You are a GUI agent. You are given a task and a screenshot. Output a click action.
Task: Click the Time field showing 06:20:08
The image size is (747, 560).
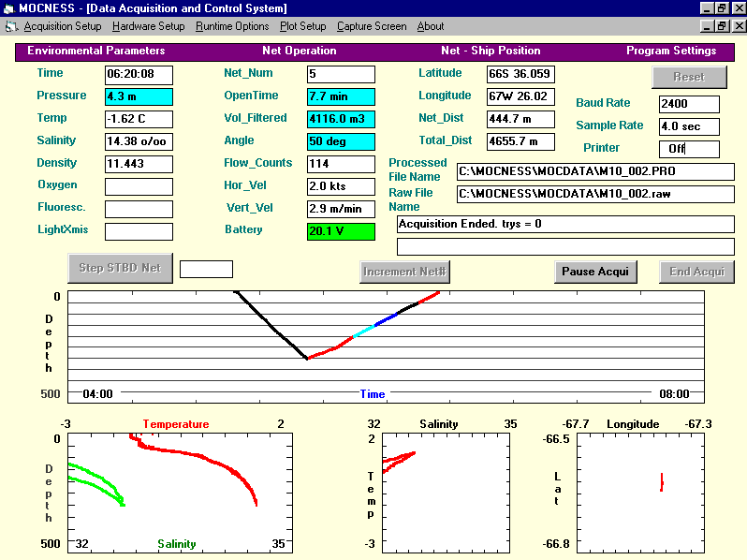click(x=139, y=74)
